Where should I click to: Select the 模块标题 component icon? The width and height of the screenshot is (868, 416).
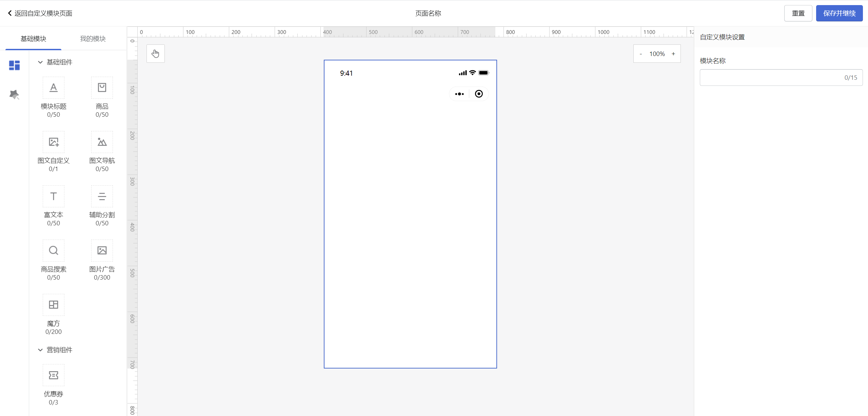pyautogui.click(x=54, y=88)
